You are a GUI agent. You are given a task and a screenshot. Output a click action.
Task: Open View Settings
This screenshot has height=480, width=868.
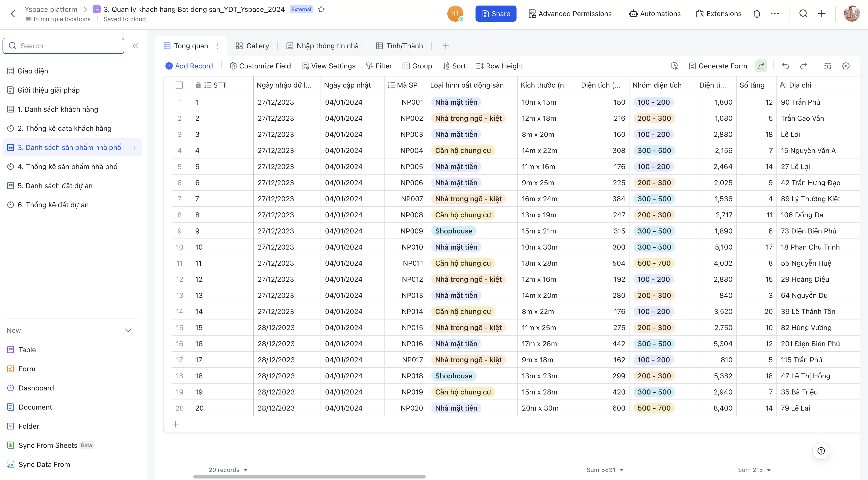(x=329, y=66)
